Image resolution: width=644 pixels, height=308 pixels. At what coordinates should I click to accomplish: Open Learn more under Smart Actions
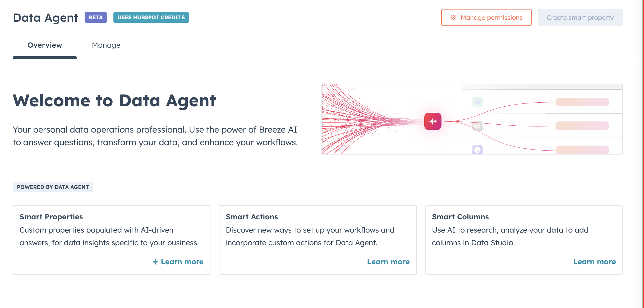coord(388,262)
